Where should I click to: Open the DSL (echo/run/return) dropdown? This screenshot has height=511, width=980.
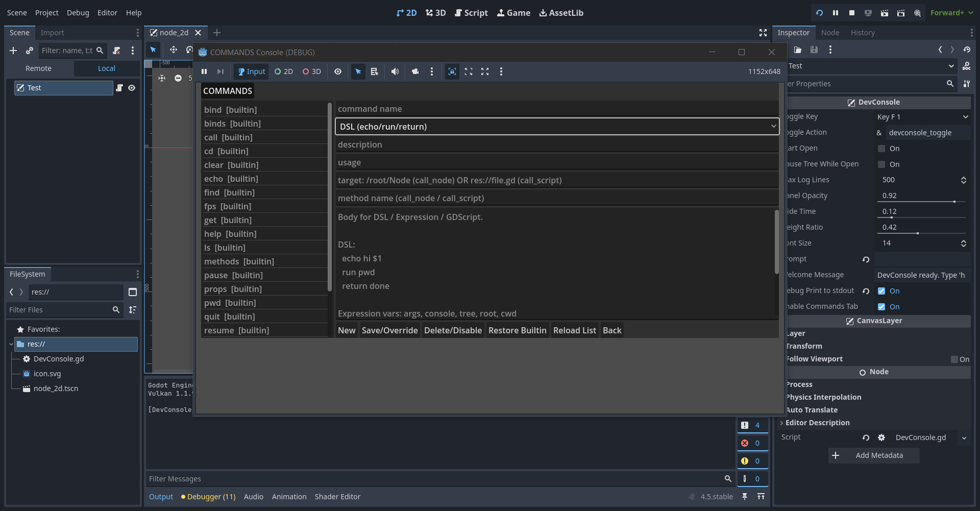click(x=557, y=127)
